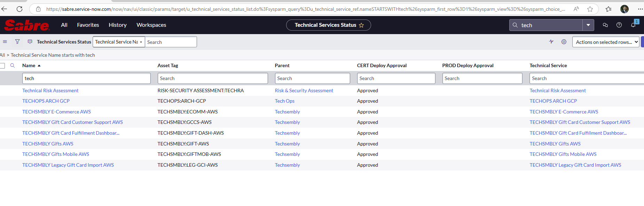Toggle the column search magnifier icon

[13, 65]
